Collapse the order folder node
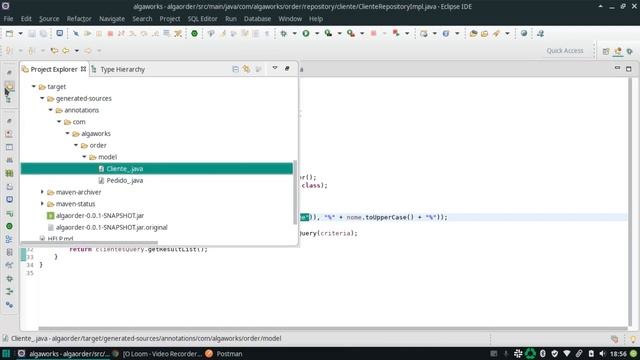 (76, 145)
